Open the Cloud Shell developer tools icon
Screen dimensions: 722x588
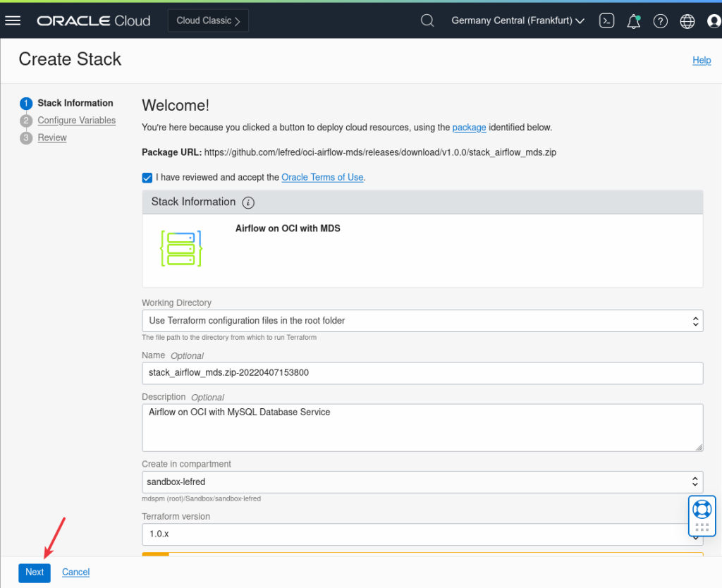coord(606,20)
